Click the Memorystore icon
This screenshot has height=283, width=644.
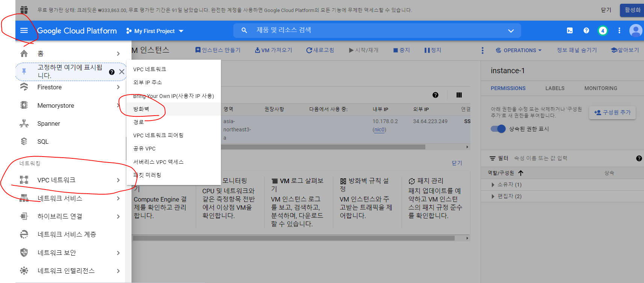[24, 105]
